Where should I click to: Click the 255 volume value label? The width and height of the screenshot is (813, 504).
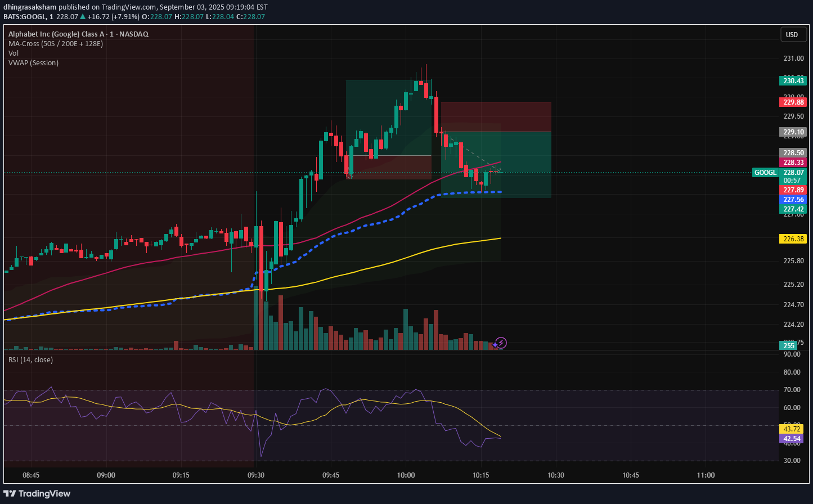(788, 345)
